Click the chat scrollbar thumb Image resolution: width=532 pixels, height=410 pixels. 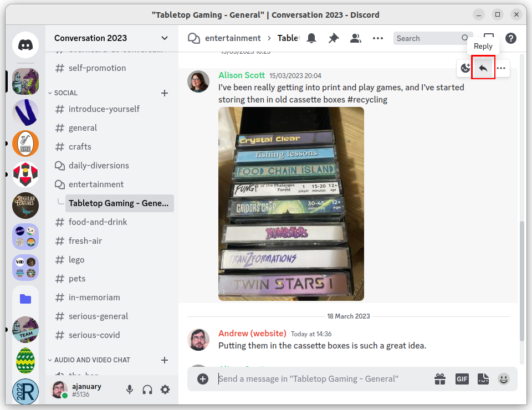[522, 281]
